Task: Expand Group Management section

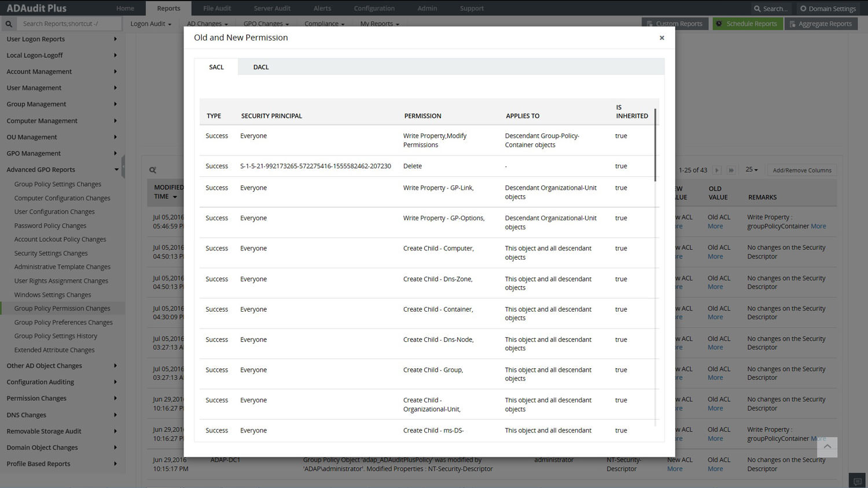Action: 62,104
